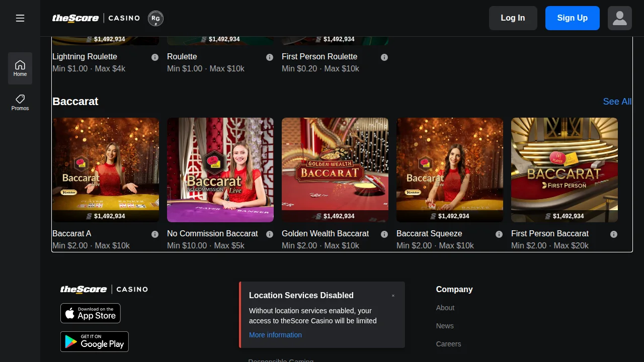Click theScore Casino footer logo
This screenshot has height=362, width=644.
pos(104,289)
